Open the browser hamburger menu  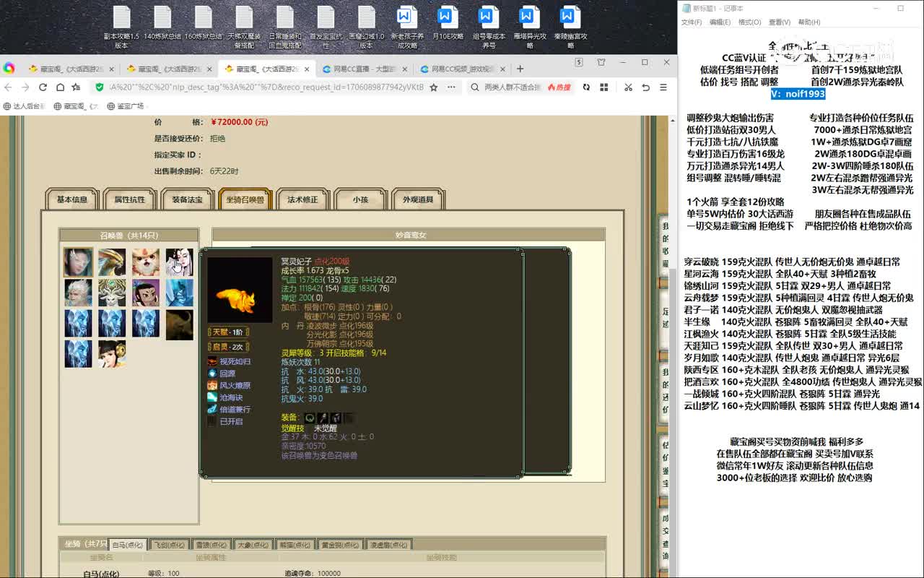(663, 87)
